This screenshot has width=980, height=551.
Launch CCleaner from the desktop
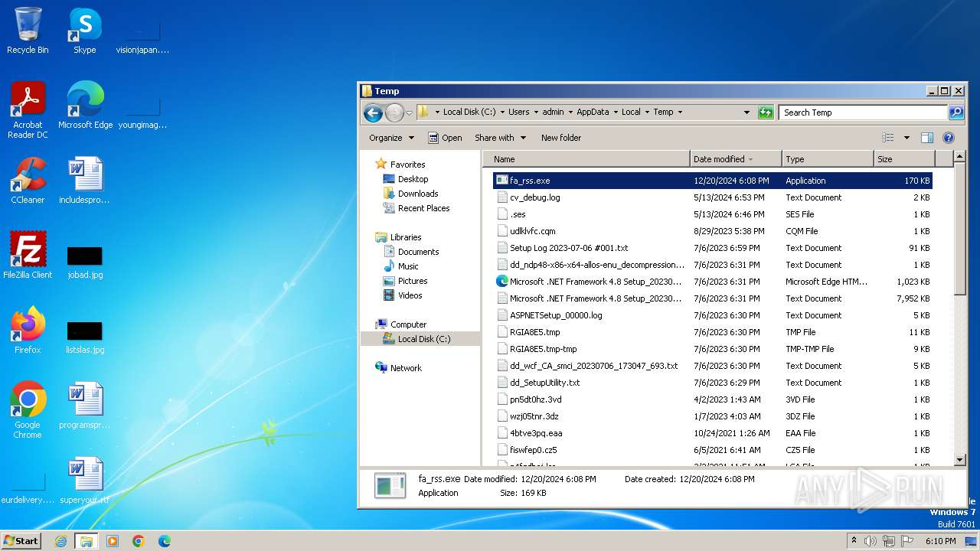pyautogui.click(x=28, y=180)
